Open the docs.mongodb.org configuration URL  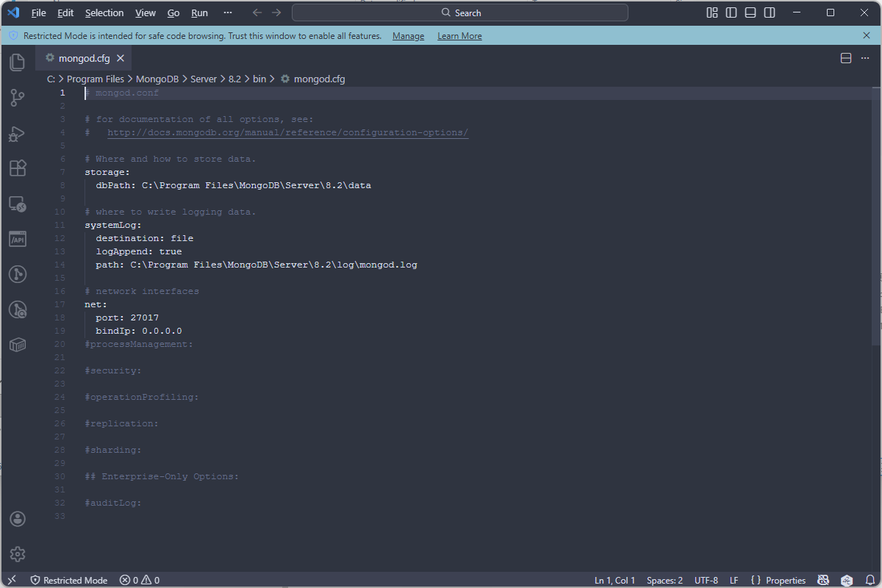coord(287,132)
